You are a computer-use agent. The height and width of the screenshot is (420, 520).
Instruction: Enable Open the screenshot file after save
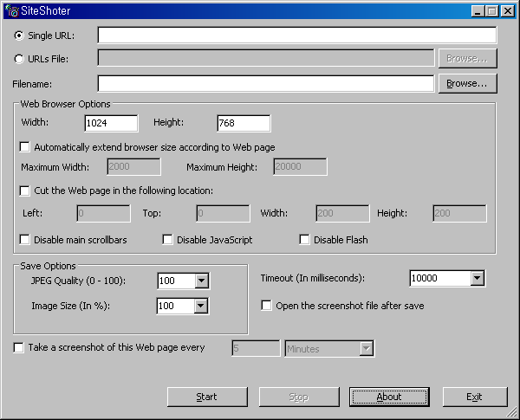266,306
